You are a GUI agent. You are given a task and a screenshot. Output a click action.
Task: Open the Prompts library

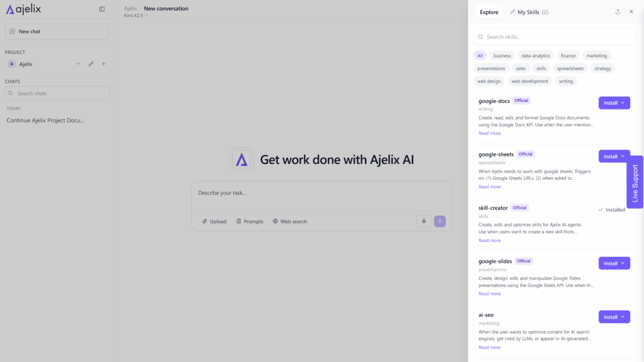click(x=249, y=221)
